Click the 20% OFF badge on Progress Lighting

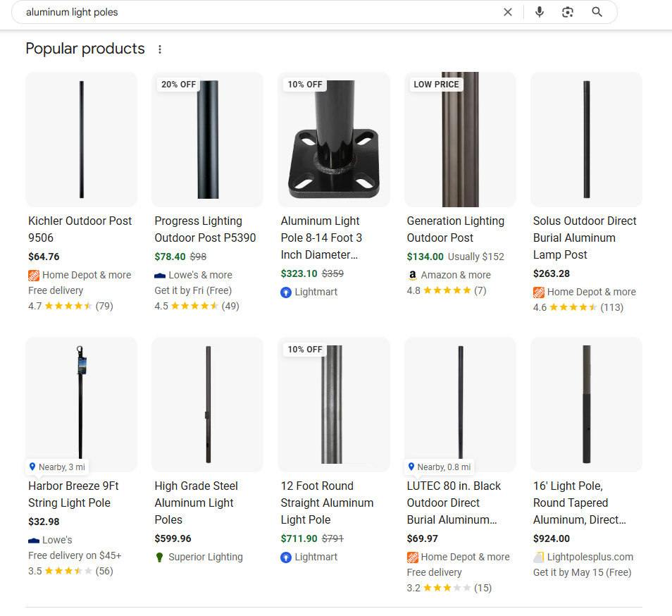pyautogui.click(x=178, y=85)
